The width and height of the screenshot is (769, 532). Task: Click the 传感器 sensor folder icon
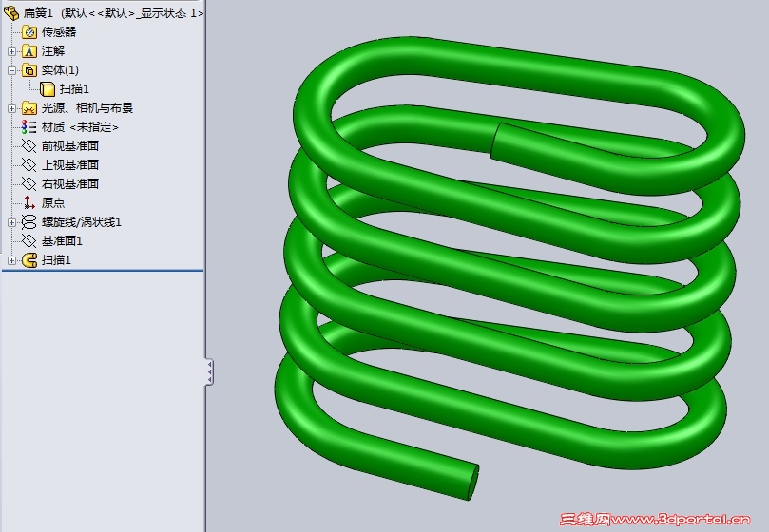coord(29,32)
